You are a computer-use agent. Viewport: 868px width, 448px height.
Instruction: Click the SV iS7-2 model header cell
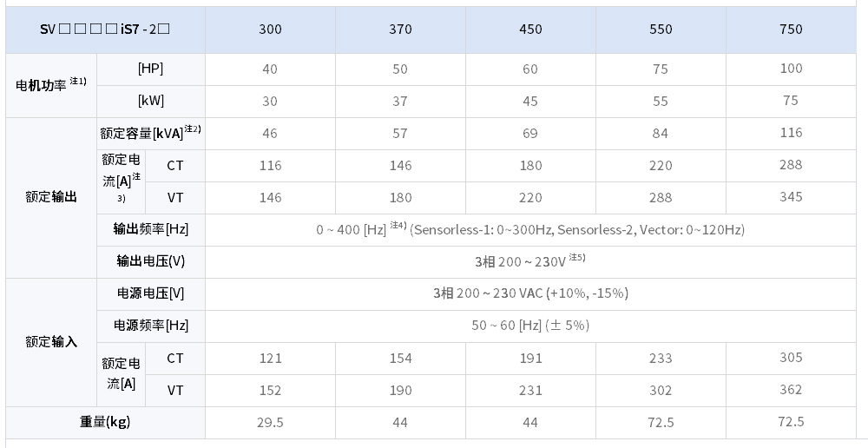click(x=105, y=30)
